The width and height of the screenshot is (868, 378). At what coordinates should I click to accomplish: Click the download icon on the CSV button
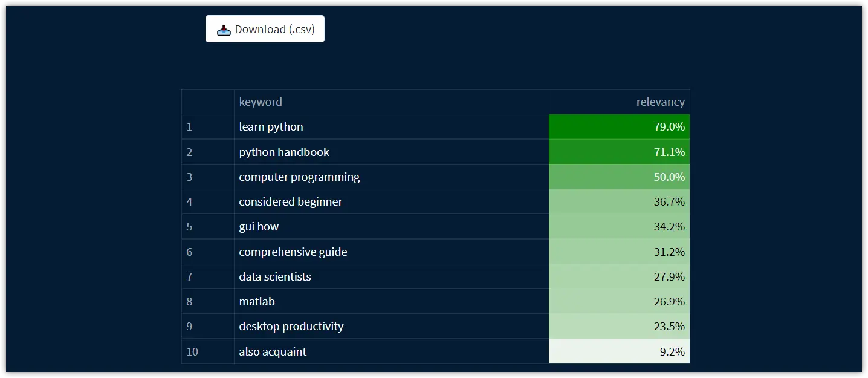pos(224,28)
